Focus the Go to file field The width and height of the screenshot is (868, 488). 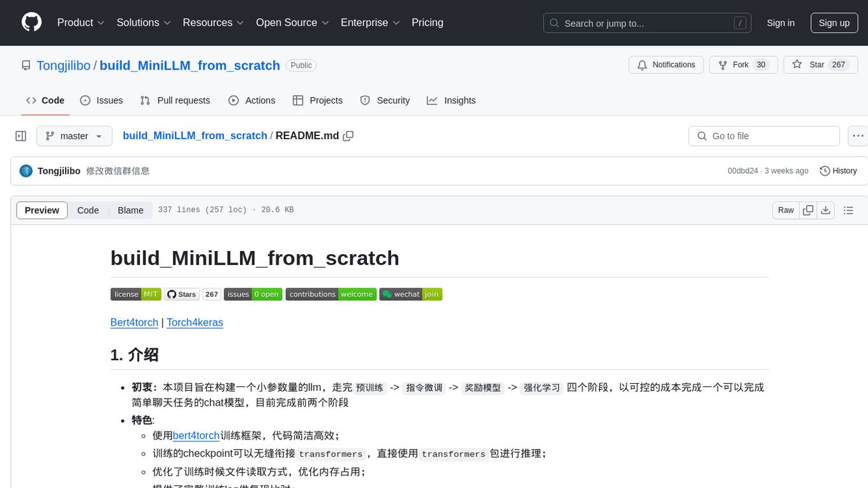[x=764, y=136]
